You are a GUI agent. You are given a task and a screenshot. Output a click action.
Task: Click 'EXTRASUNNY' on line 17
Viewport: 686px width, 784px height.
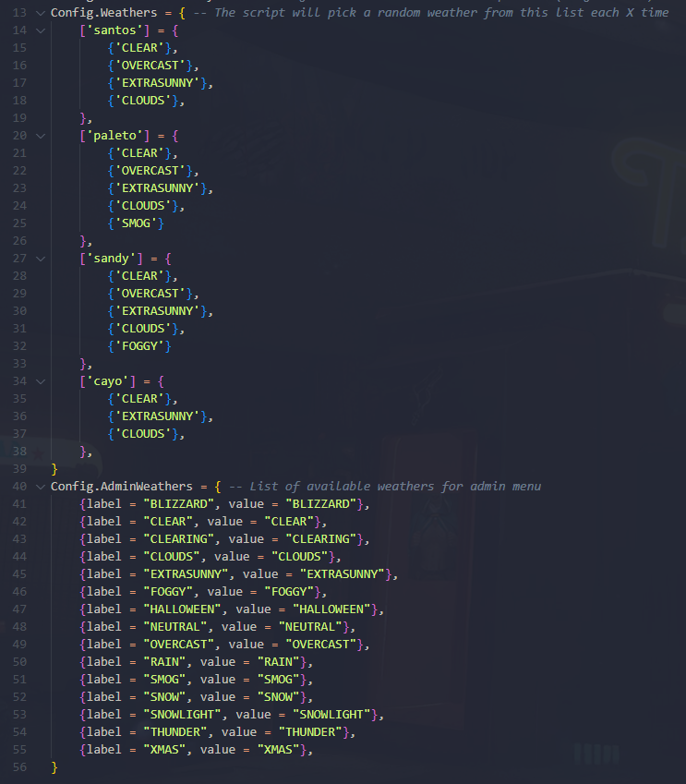coord(157,83)
